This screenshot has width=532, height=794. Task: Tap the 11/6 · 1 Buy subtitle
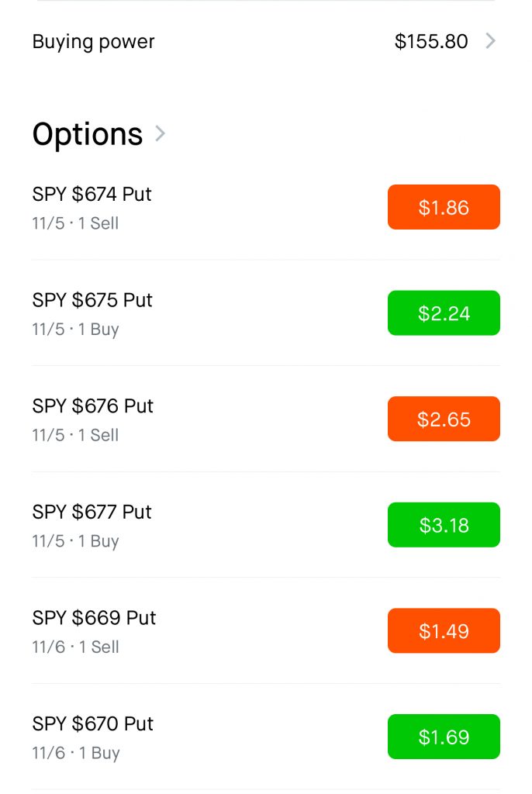(75, 753)
